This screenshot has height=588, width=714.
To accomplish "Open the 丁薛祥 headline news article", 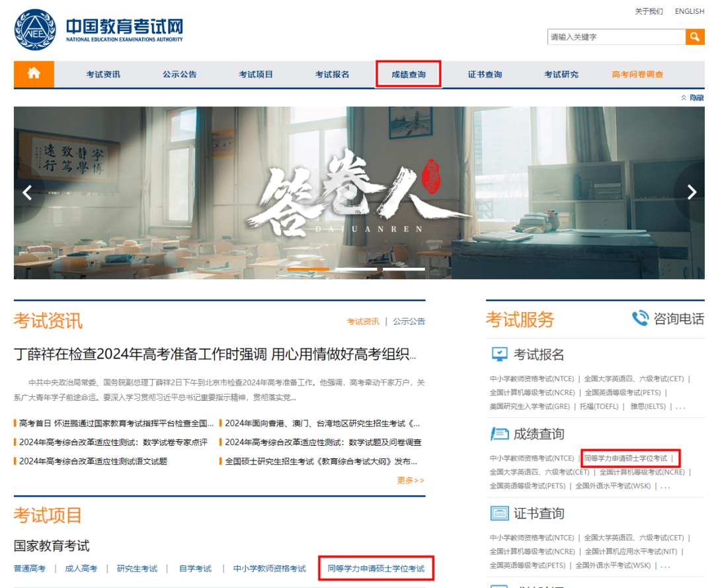I will 215,354.
